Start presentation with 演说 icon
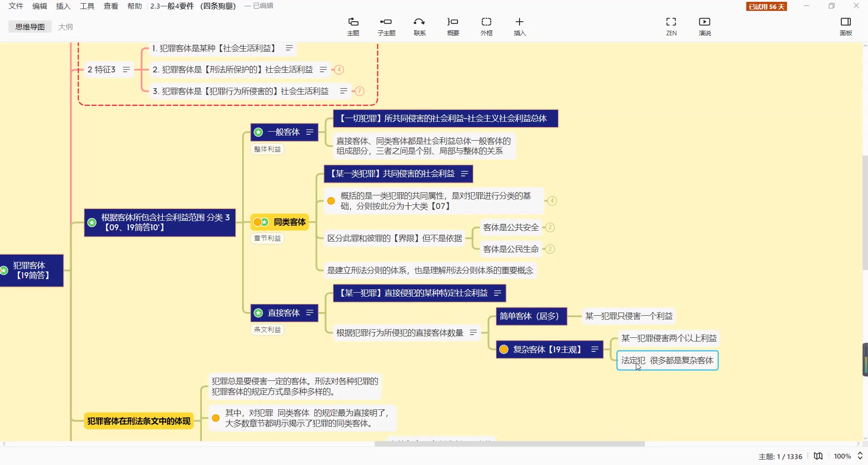Screen dimensions: 868x465 pyautogui.click(x=705, y=27)
